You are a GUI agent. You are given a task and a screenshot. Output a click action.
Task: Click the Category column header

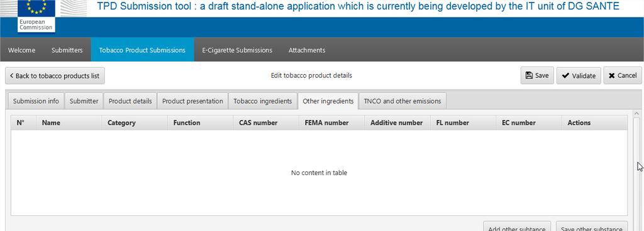point(135,123)
